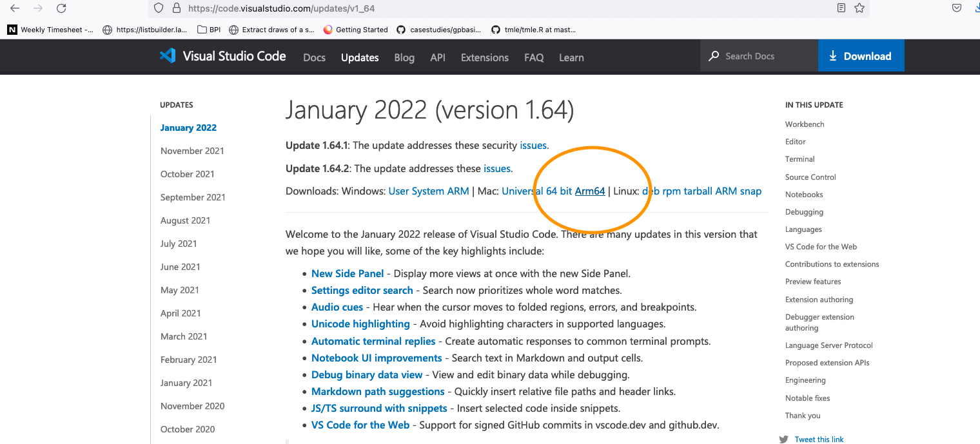
Task: Jump to Workbench in the This Update sidebar
Action: [805, 124]
